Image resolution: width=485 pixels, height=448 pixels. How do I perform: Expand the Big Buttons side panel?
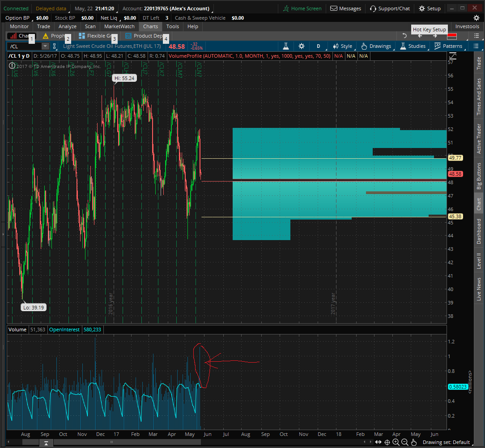pyautogui.click(x=478, y=176)
